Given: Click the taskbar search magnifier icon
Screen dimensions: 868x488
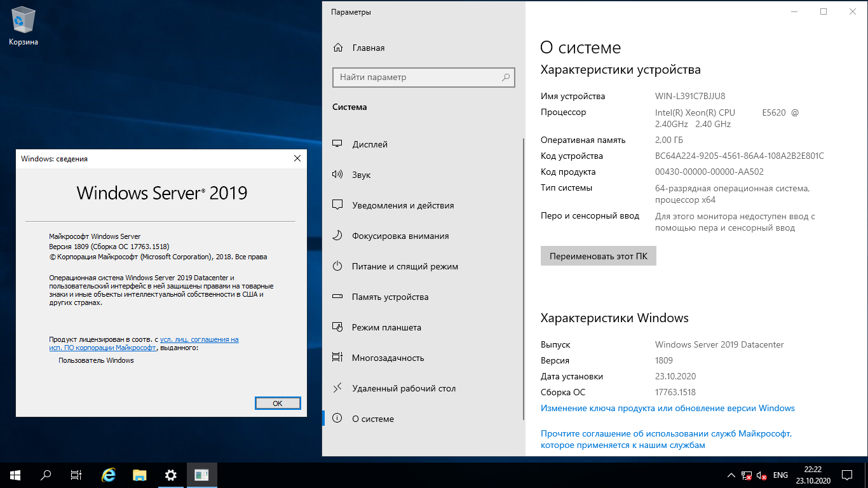Looking at the screenshot, I should pyautogui.click(x=46, y=475).
